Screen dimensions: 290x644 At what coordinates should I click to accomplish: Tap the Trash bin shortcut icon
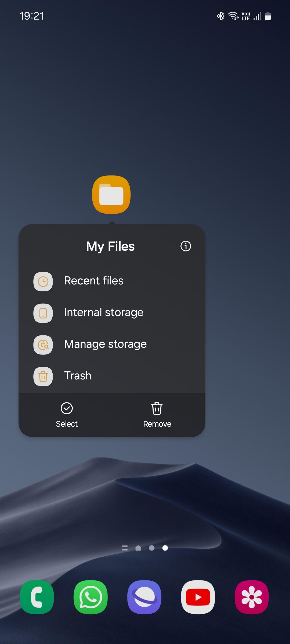pos(43,376)
